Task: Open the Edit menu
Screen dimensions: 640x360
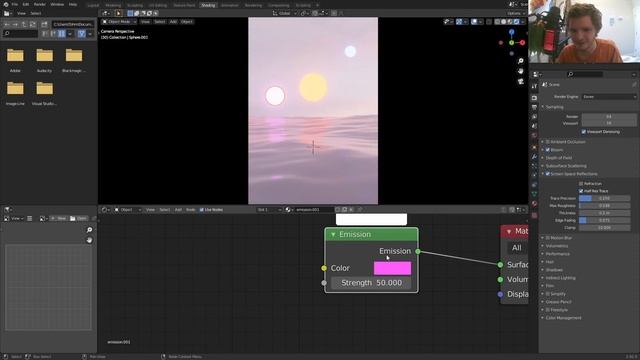Action: click(x=26, y=4)
